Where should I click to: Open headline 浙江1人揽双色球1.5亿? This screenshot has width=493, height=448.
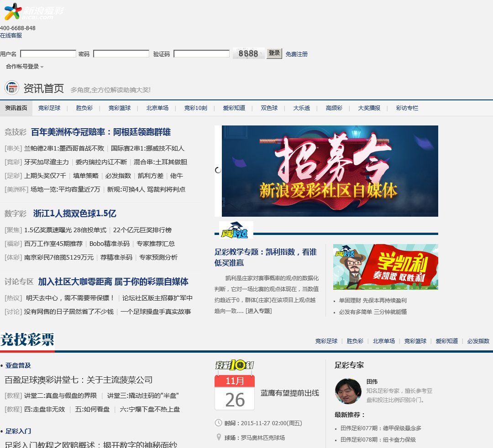(x=75, y=214)
